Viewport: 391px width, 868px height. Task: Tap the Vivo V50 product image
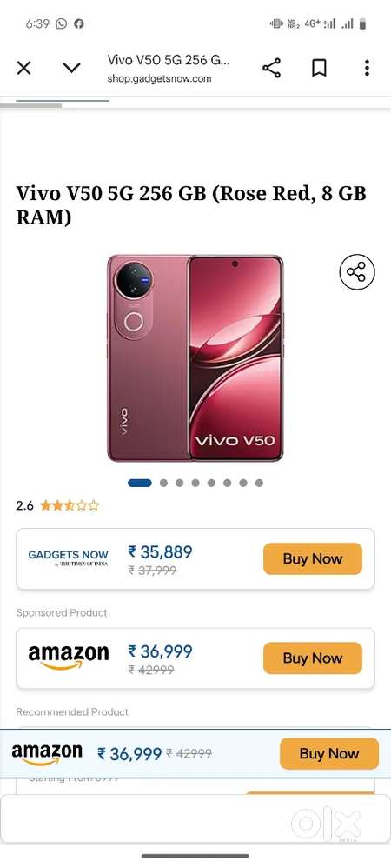tap(195, 357)
